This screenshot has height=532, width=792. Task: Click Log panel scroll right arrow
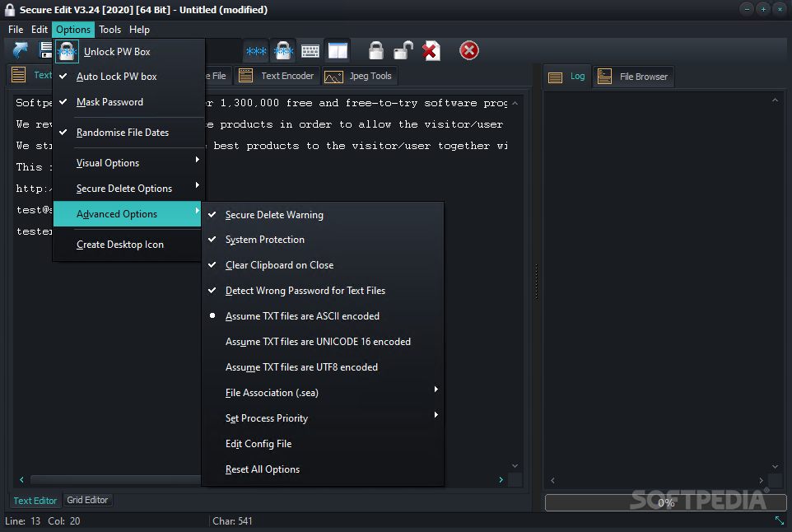click(x=762, y=480)
